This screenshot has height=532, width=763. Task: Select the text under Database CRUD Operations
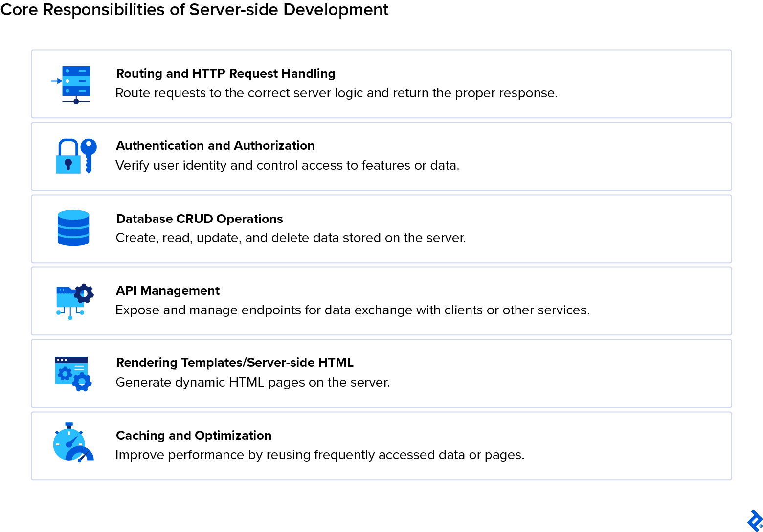tap(291, 238)
